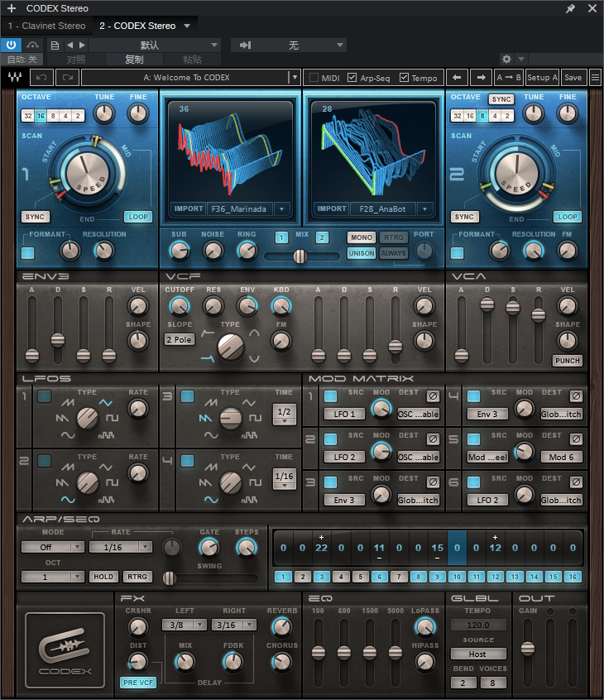Click the automation read mode icon

point(32,45)
